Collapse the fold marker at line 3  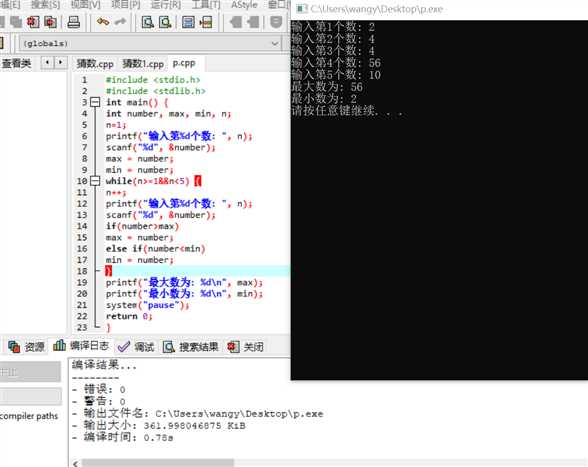tap(96, 102)
